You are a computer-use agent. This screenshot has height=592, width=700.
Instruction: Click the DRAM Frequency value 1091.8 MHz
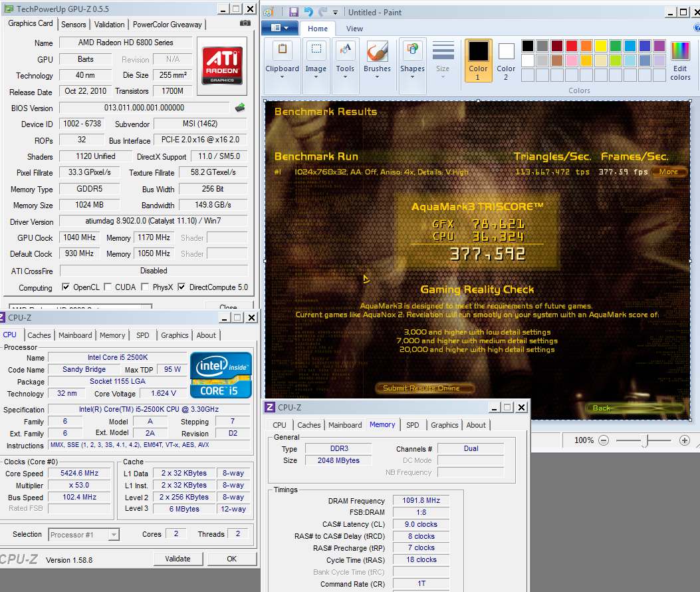pos(421,500)
